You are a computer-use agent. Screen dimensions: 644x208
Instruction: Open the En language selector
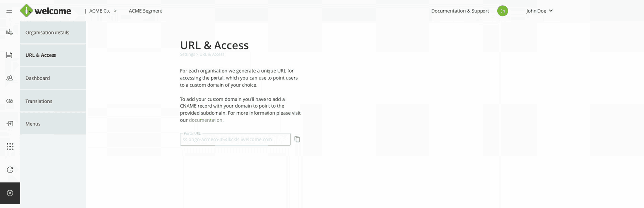(x=503, y=11)
